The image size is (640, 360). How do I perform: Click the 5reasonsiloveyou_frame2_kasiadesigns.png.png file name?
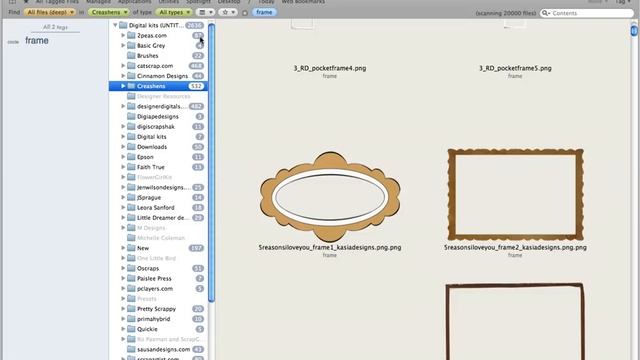pos(515,247)
